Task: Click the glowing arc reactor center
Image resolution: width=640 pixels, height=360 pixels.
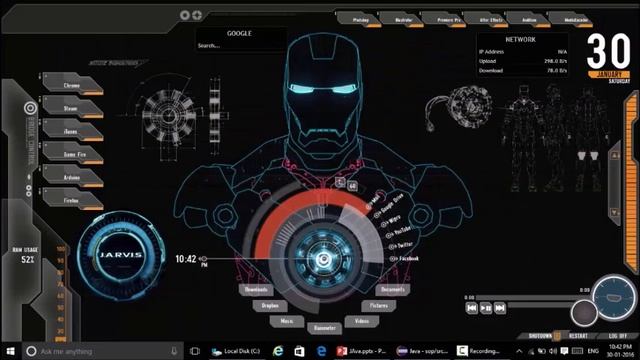Action: pos(323,259)
